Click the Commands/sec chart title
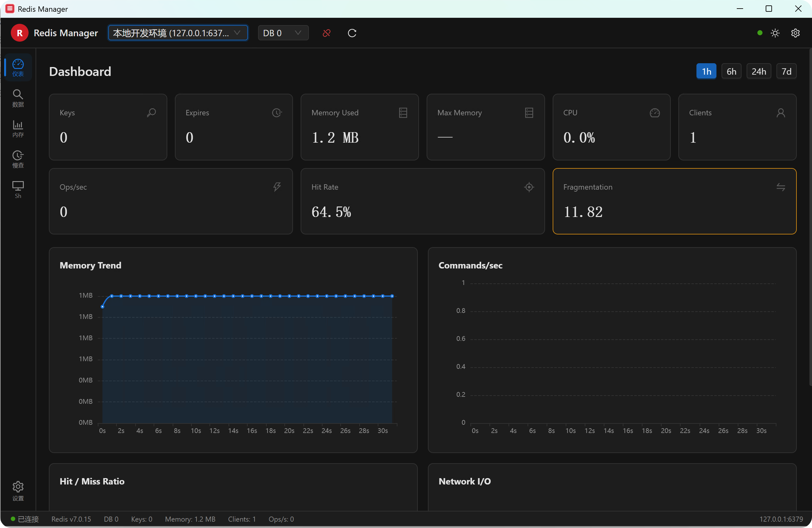Screen dimensions: 812x528 470,265
